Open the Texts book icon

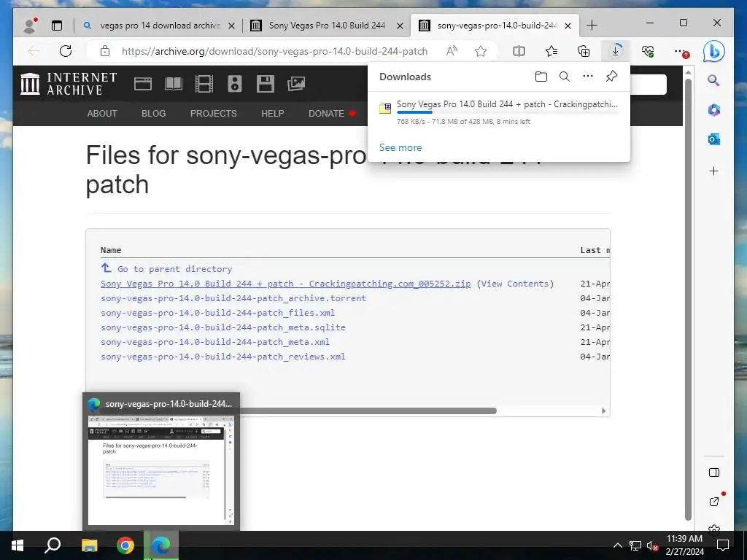tap(174, 84)
